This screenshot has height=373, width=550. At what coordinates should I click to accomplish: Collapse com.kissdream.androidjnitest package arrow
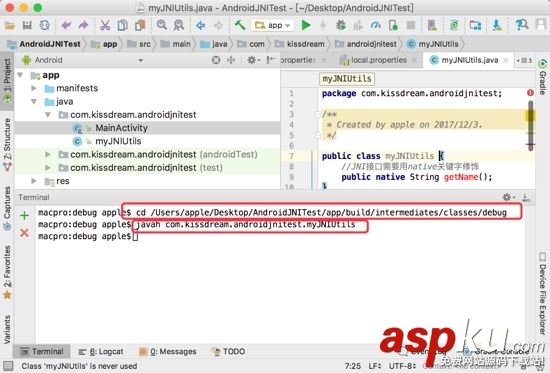tap(48, 115)
